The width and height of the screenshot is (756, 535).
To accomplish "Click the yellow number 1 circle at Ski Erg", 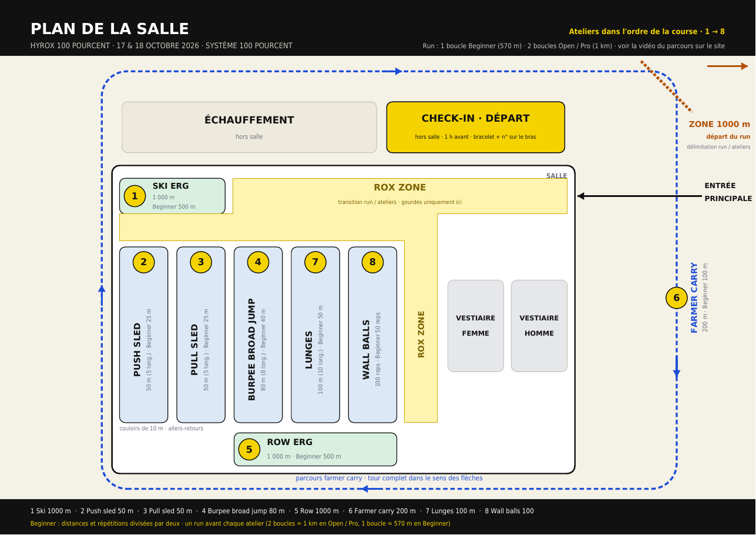I will (x=135, y=196).
